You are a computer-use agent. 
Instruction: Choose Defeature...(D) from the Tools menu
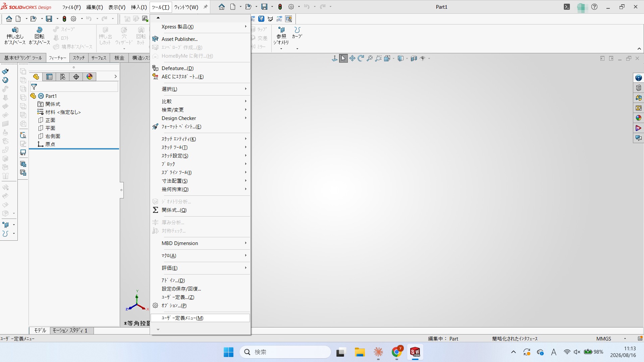pyautogui.click(x=200, y=68)
